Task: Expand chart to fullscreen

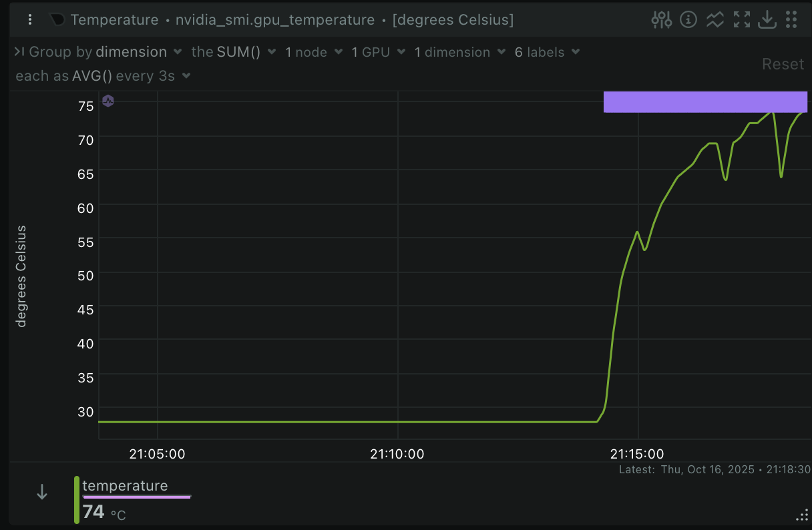Action: (x=742, y=20)
